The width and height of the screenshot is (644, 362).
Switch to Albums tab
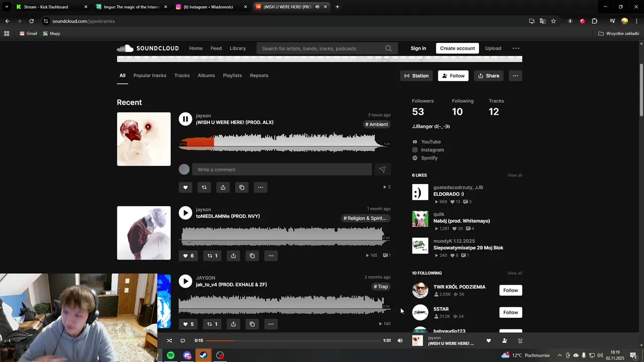(206, 75)
